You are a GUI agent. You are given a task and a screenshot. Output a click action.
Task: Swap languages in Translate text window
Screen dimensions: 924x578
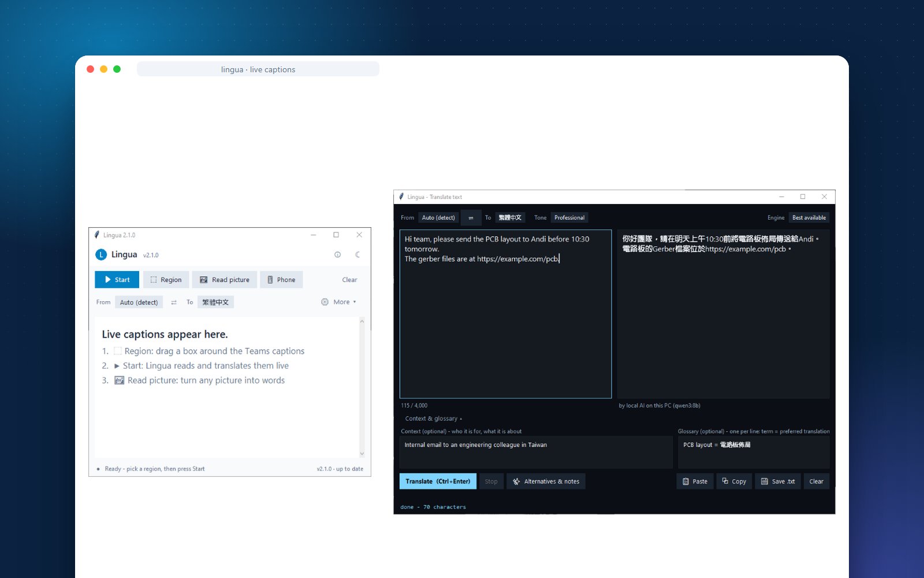coord(471,218)
